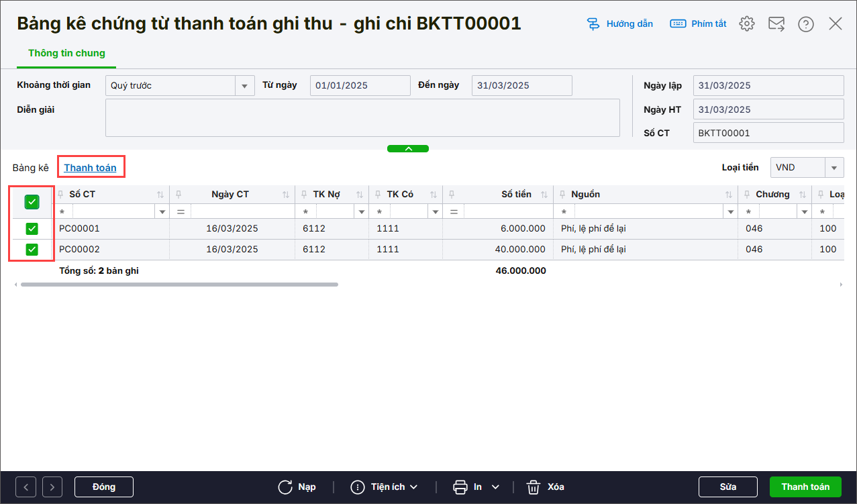Click the Thanh toán link beside Bảng kê
This screenshot has height=504, width=857.
(91, 168)
